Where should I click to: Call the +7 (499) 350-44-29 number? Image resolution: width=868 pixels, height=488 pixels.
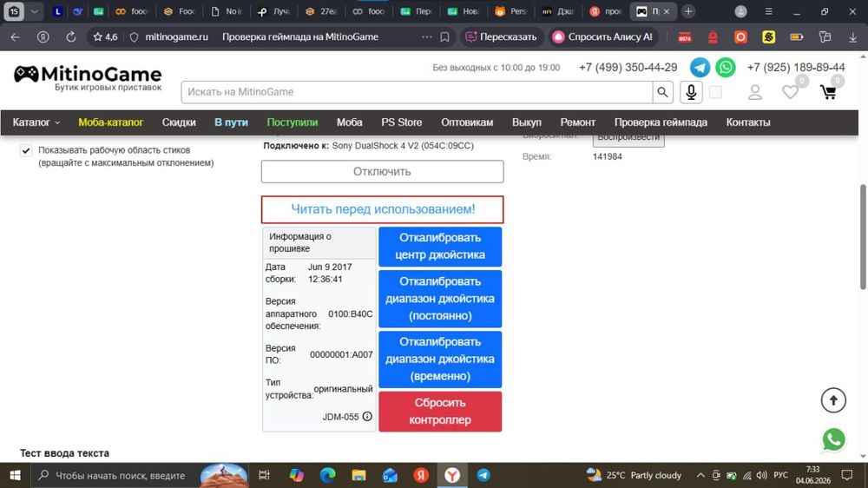click(628, 68)
